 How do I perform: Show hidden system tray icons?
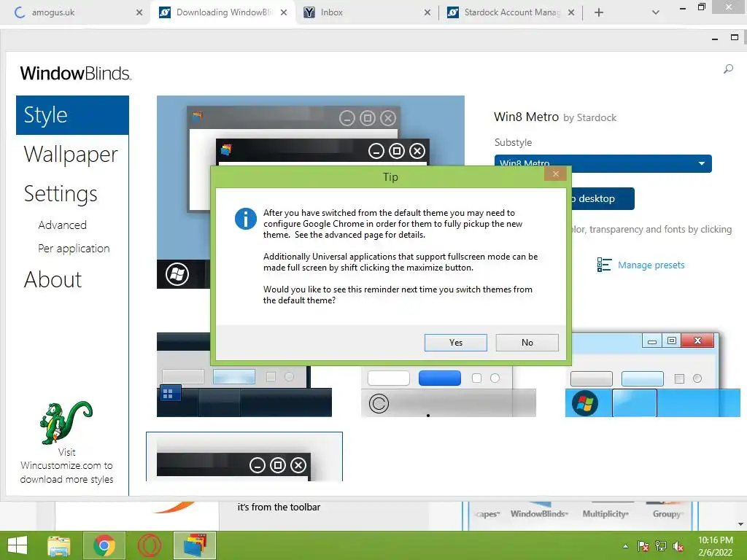pyautogui.click(x=625, y=546)
